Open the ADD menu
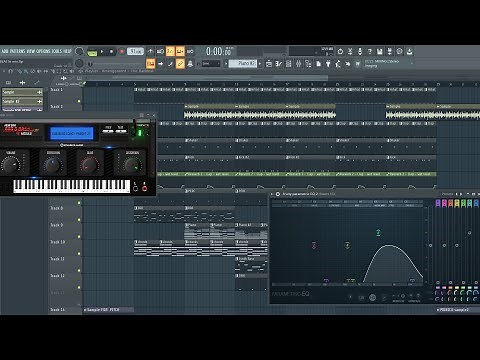The height and width of the screenshot is (360, 480). point(4,51)
